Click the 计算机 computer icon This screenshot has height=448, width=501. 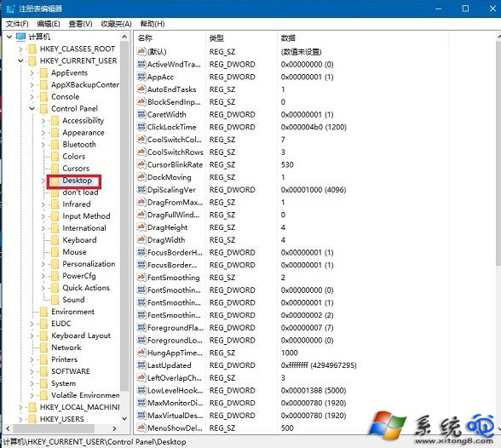(20, 37)
